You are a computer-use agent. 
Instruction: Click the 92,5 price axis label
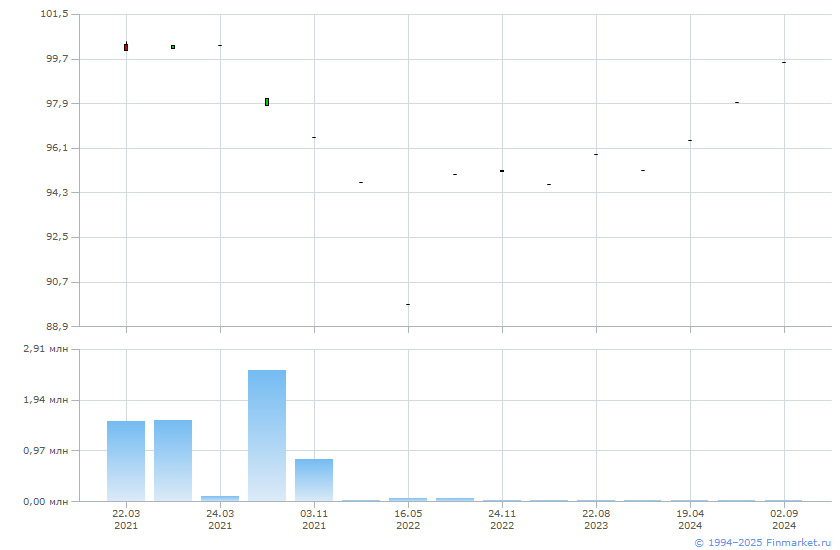pos(57,237)
